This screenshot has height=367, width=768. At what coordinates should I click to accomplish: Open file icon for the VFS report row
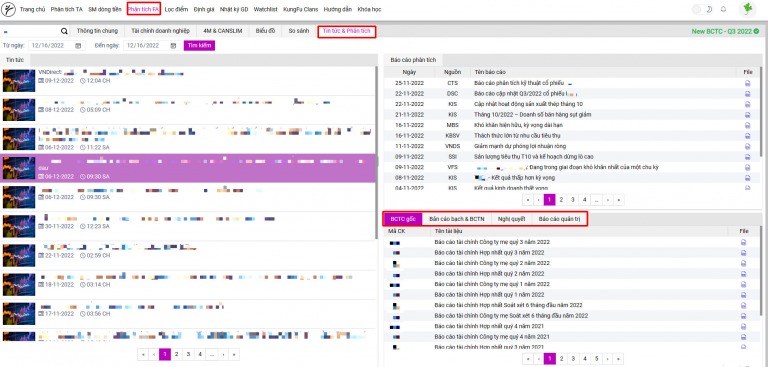pyautogui.click(x=747, y=168)
